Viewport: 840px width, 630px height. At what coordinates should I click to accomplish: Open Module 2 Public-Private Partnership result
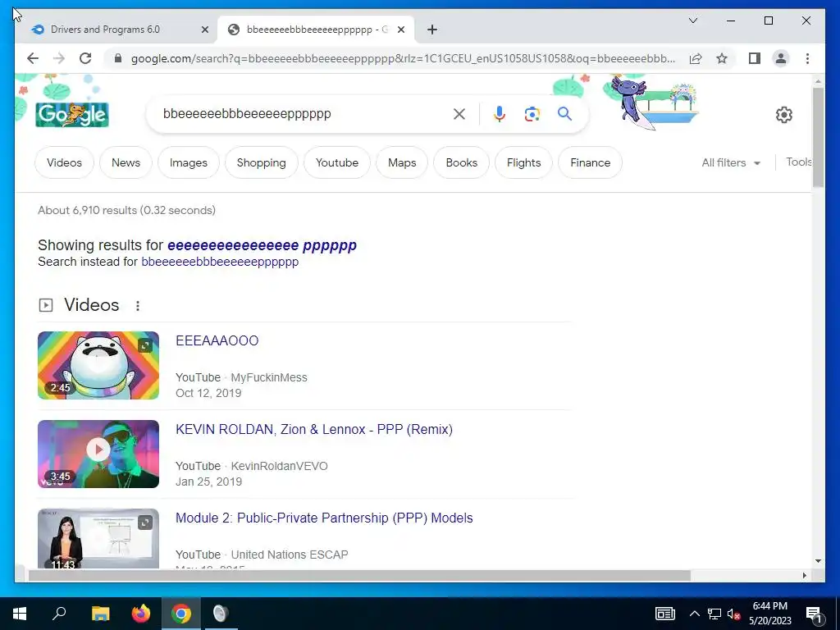click(x=324, y=518)
